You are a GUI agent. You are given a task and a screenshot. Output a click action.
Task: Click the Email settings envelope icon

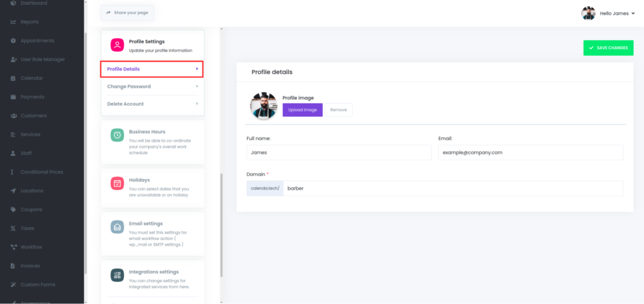tap(117, 227)
